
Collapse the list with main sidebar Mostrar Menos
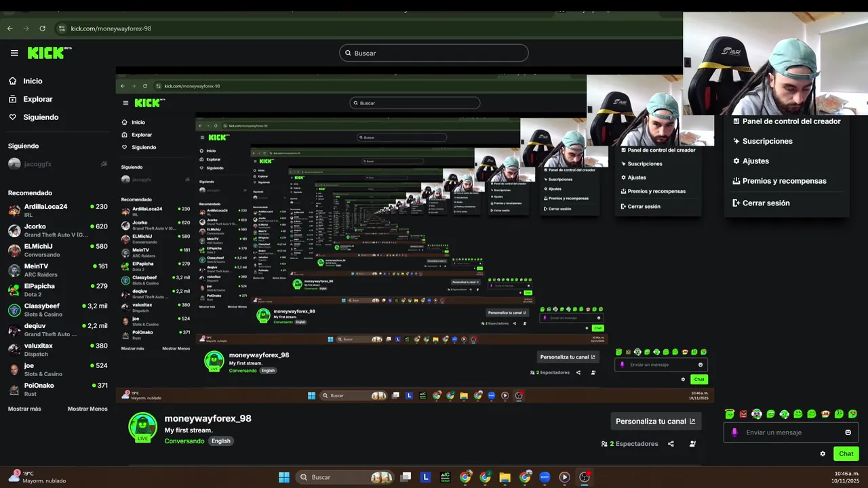(x=87, y=409)
